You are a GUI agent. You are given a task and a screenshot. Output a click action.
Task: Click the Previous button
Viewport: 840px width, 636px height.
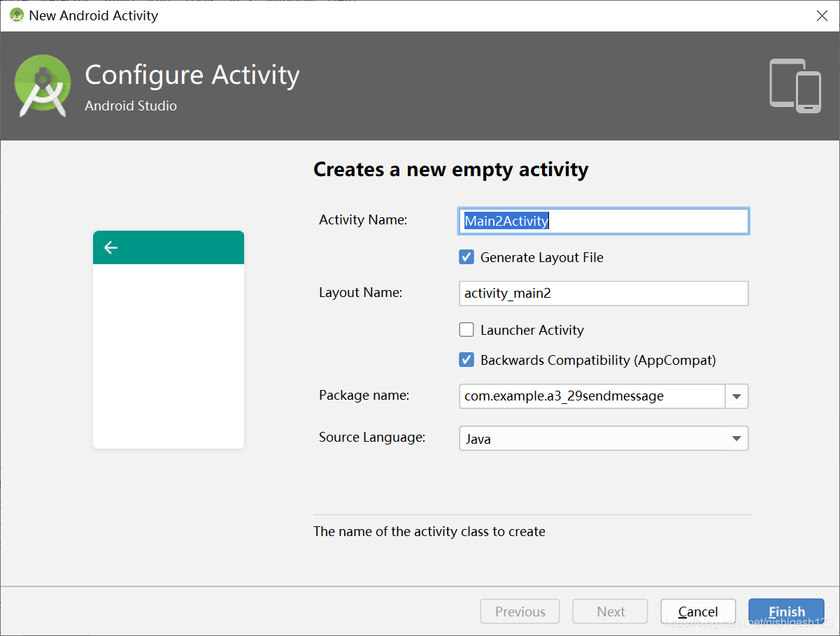[520, 612]
